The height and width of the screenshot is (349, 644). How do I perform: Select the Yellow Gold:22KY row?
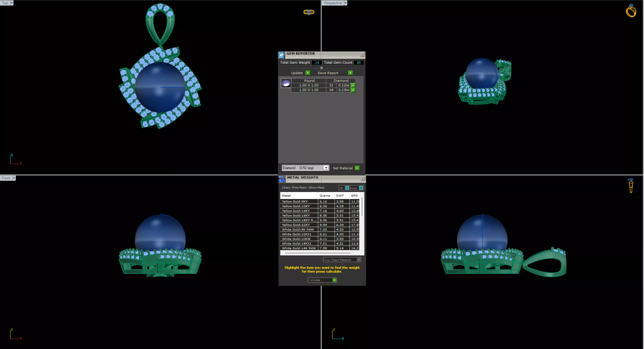click(x=320, y=225)
